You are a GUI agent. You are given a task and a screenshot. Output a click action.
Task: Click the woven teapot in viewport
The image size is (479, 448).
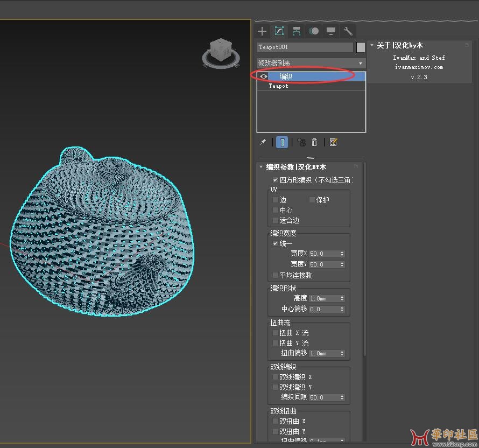pyautogui.click(x=102, y=232)
